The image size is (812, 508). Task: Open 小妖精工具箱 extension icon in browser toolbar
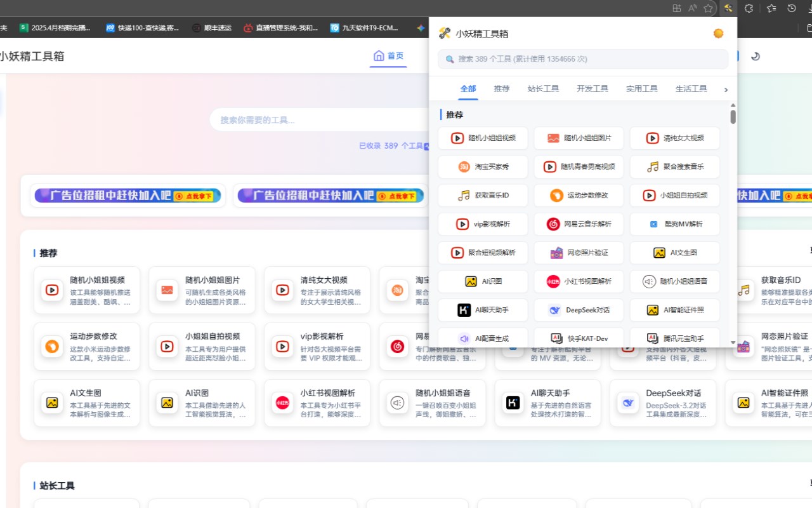(728, 8)
